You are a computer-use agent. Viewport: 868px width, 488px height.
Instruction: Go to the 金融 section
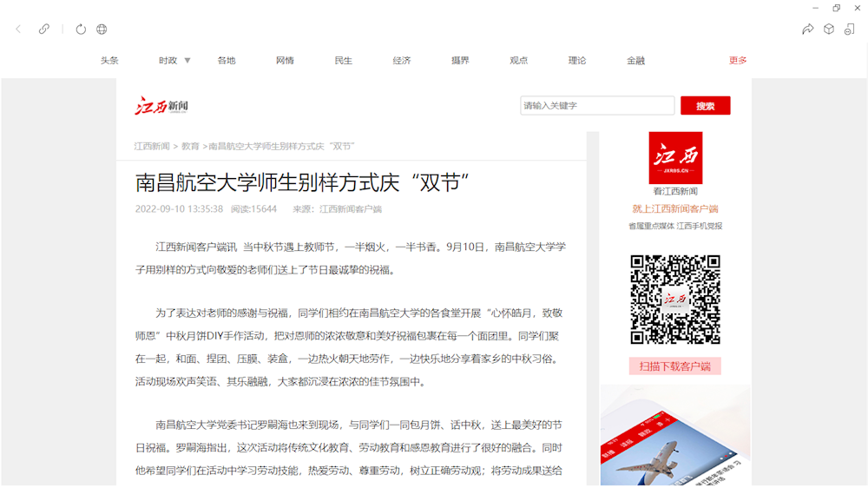635,60
